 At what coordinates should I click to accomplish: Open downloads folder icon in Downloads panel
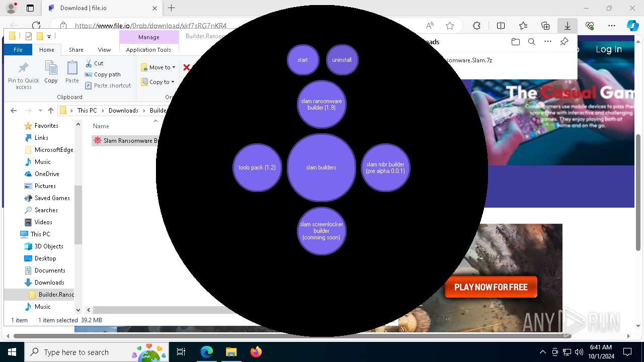click(x=515, y=42)
